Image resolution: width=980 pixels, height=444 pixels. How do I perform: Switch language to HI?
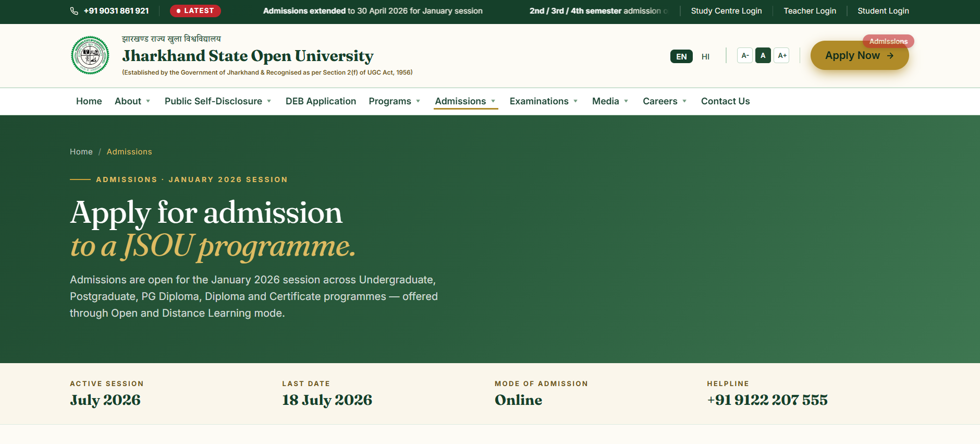(x=705, y=56)
